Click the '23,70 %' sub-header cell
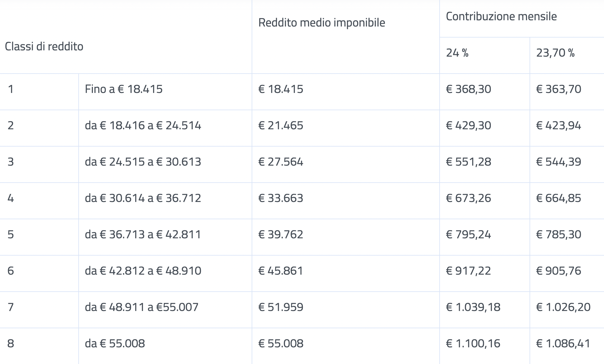The image size is (604, 364). [x=555, y=53]
